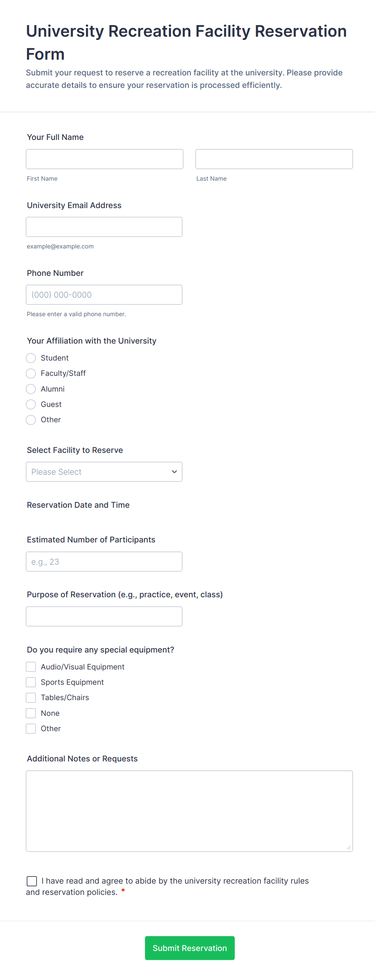The height and width of the screenshot is (980, 375).
Task: Select the Other affiliation radio button
Action: [31, 420]
